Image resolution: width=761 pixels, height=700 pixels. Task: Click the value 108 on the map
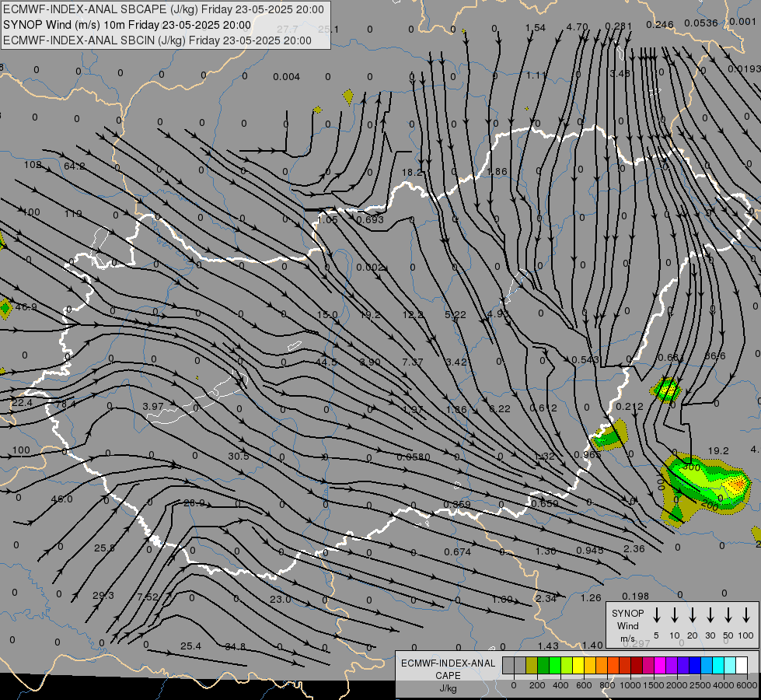(33, 165)
